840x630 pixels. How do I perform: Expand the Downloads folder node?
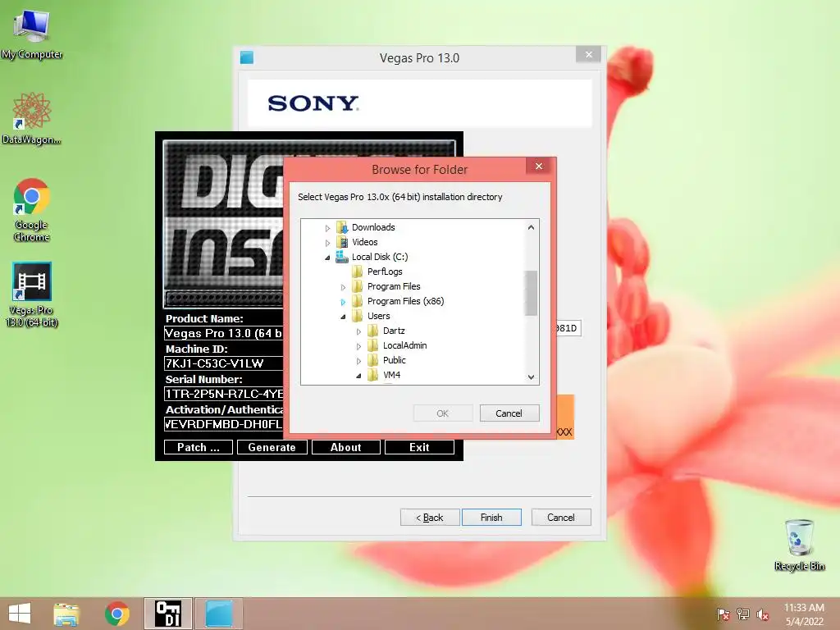[327, 228]
